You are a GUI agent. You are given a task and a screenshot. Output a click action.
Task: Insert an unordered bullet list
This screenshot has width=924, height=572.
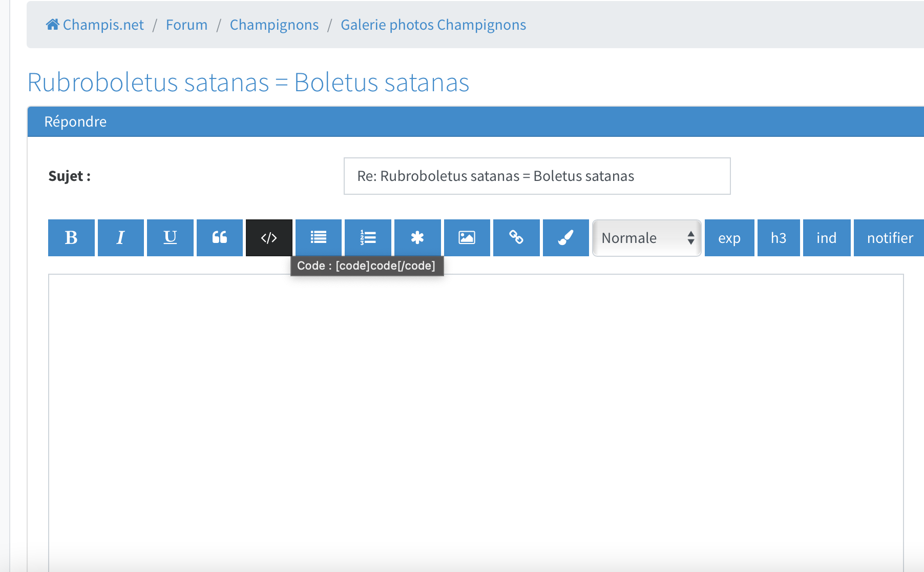coord(318,238)
